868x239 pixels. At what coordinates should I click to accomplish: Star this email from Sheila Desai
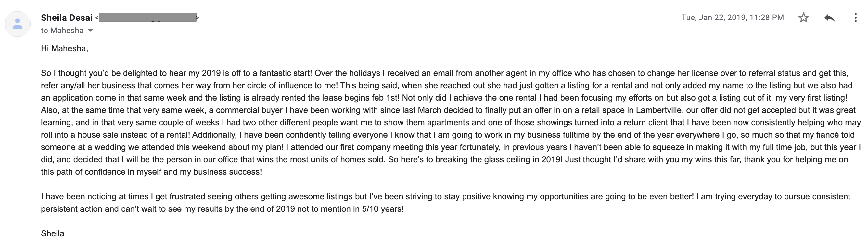tap(804, 18)
